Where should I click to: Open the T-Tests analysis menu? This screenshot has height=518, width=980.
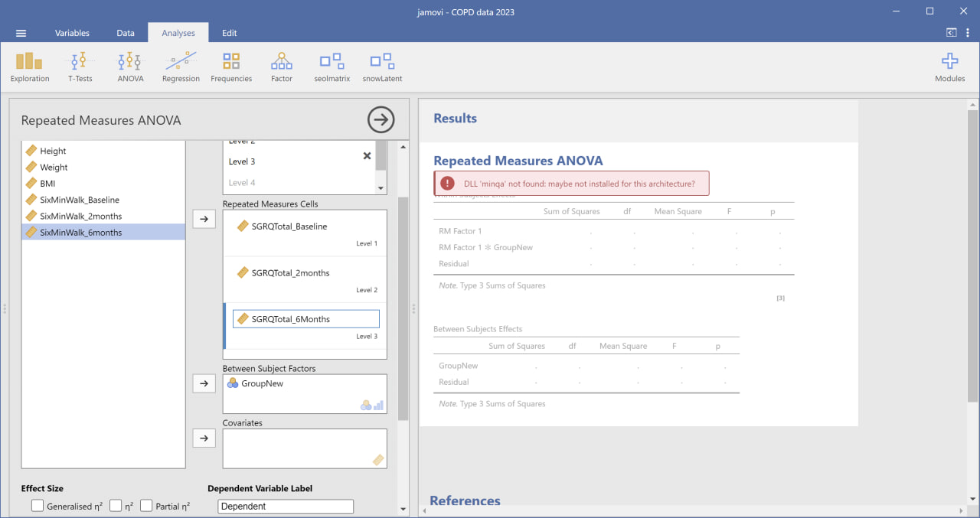pos(80,67)
